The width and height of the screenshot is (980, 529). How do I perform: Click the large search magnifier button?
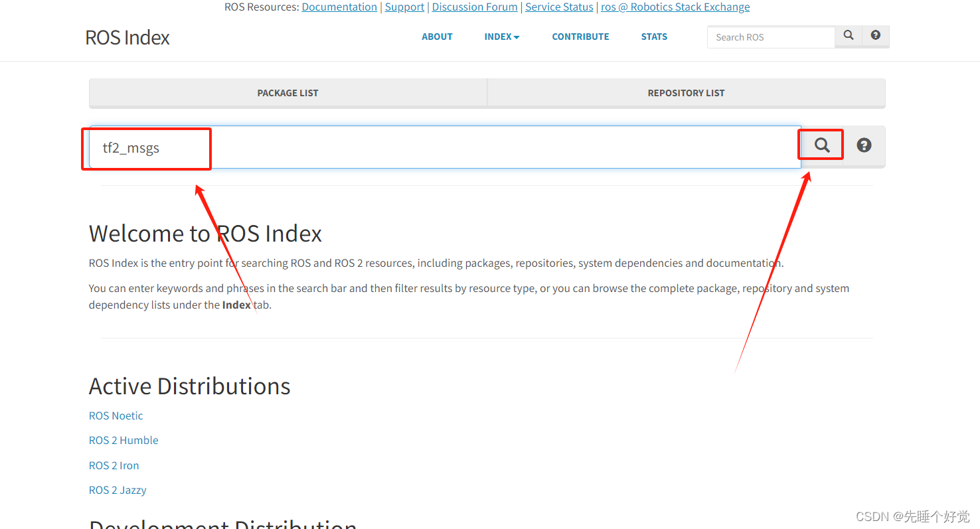822,145
